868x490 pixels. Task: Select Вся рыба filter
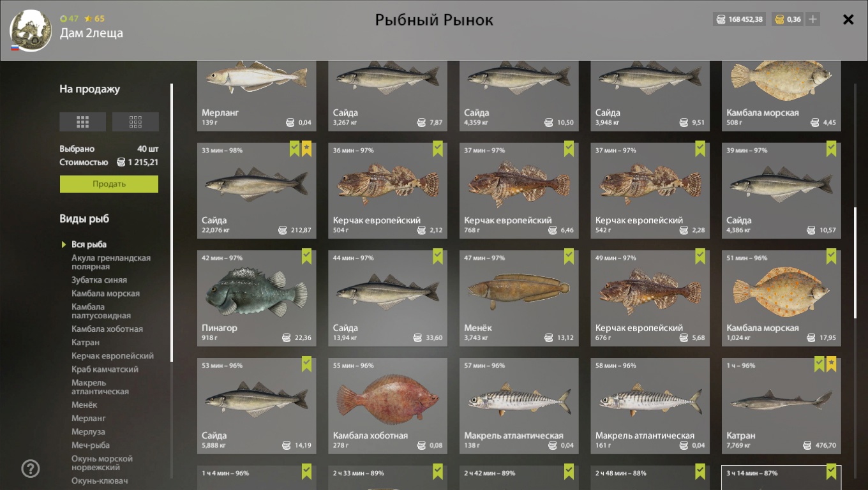point(89,244)
